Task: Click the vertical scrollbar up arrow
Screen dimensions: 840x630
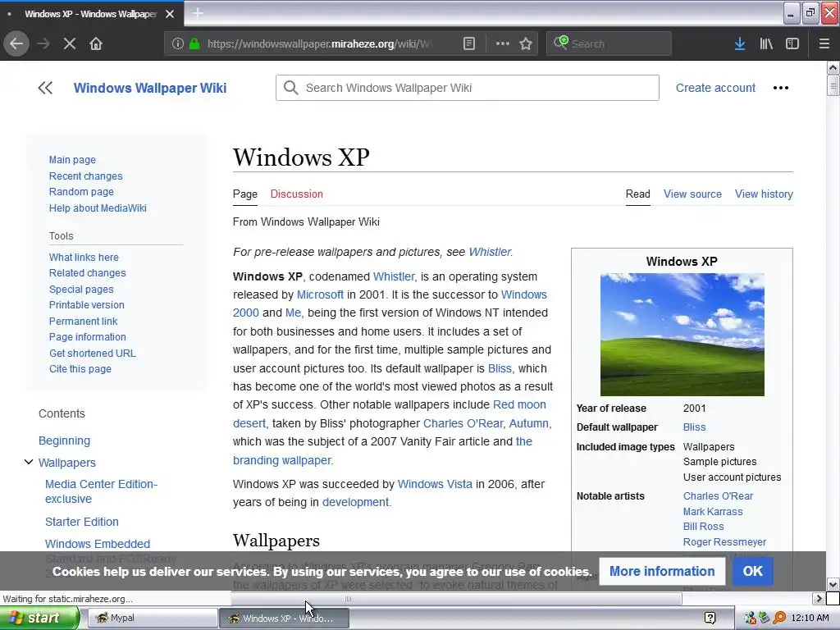Action: pos(833,67)
